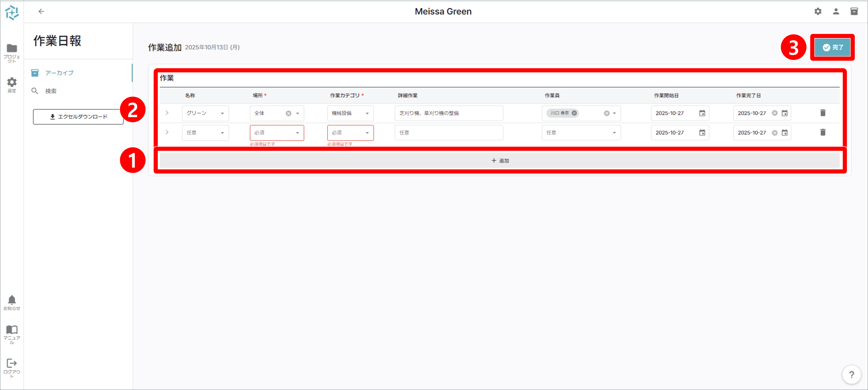Open the 機械設備 work category dropdown
This screenshot has width=868, height=390.
coord(350,114)
